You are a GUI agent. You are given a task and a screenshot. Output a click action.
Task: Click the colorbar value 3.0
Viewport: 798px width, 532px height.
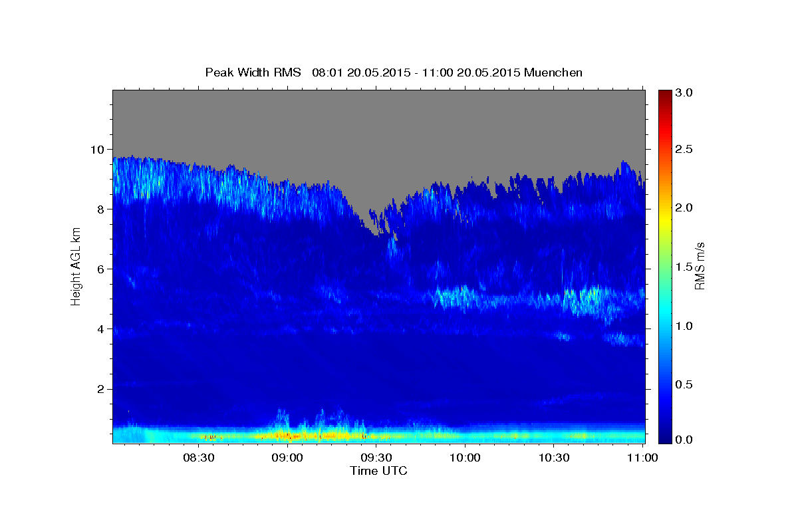point(684,92)
